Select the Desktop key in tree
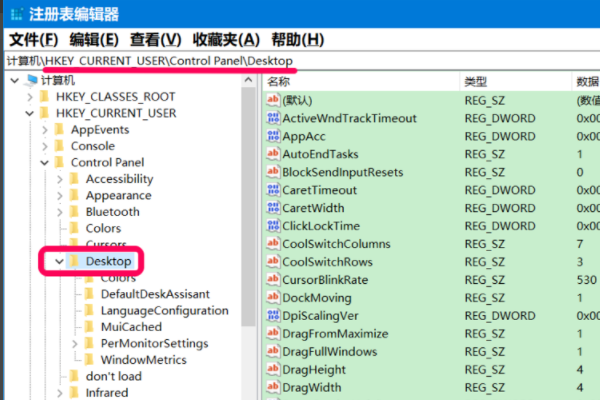 (x=109, y=261)
